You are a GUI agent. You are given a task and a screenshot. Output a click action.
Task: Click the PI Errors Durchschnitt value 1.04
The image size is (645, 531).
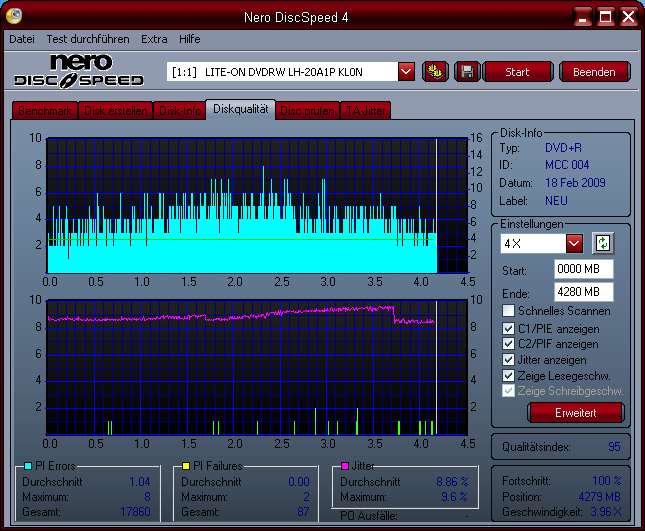pos(140,482)
